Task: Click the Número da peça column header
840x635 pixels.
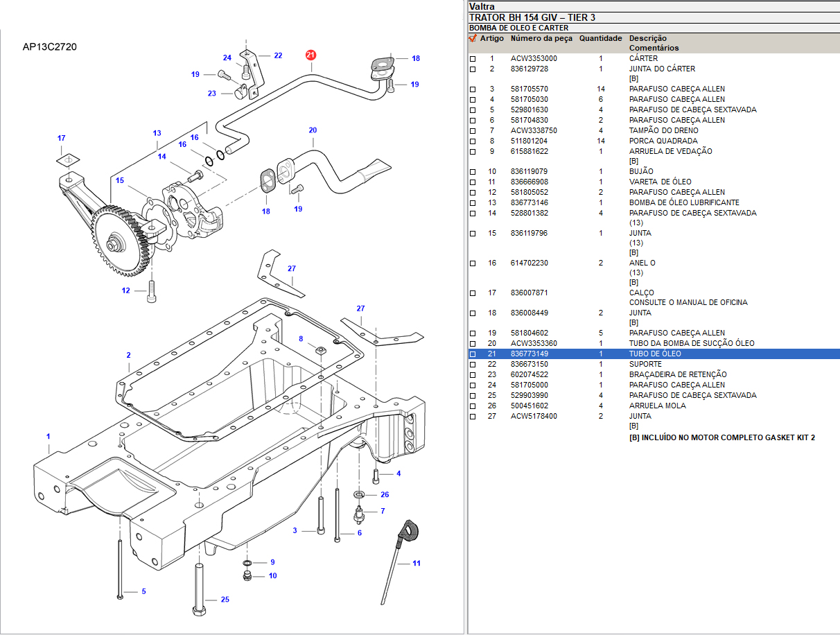Action: [541, 39]
